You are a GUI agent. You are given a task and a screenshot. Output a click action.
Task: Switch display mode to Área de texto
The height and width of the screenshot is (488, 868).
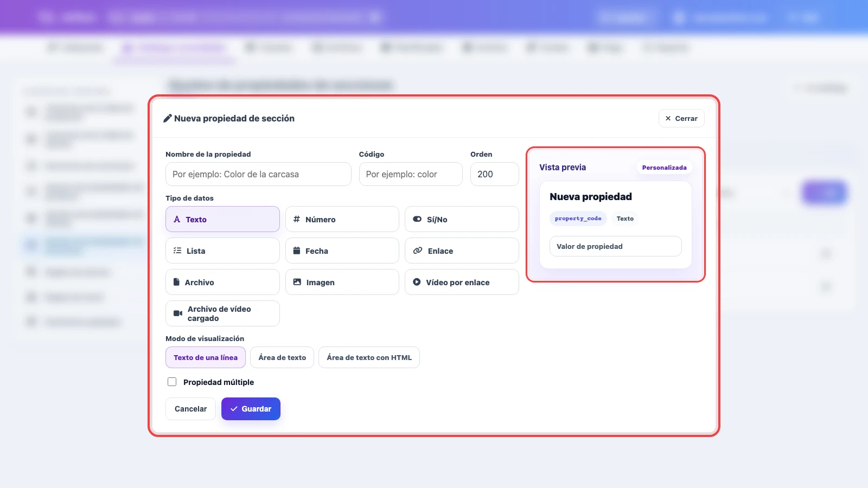click(x=282, y=357)
